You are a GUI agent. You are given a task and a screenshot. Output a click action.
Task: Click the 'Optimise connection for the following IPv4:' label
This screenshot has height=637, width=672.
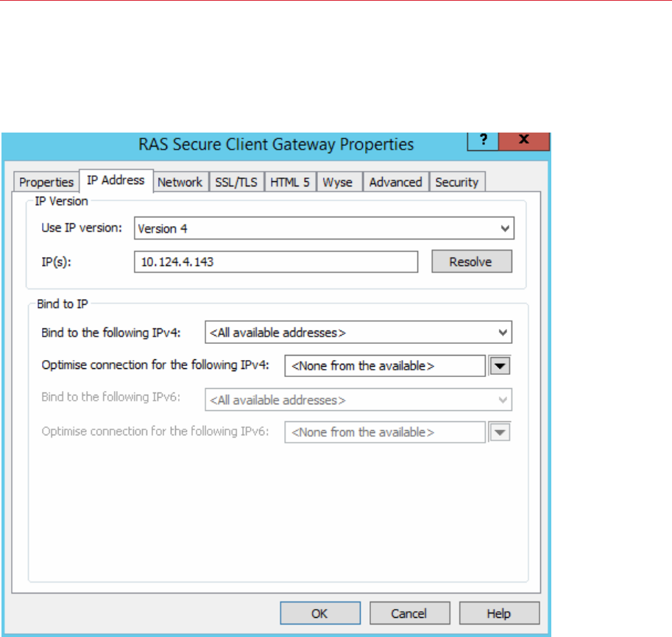click(155, 365)
